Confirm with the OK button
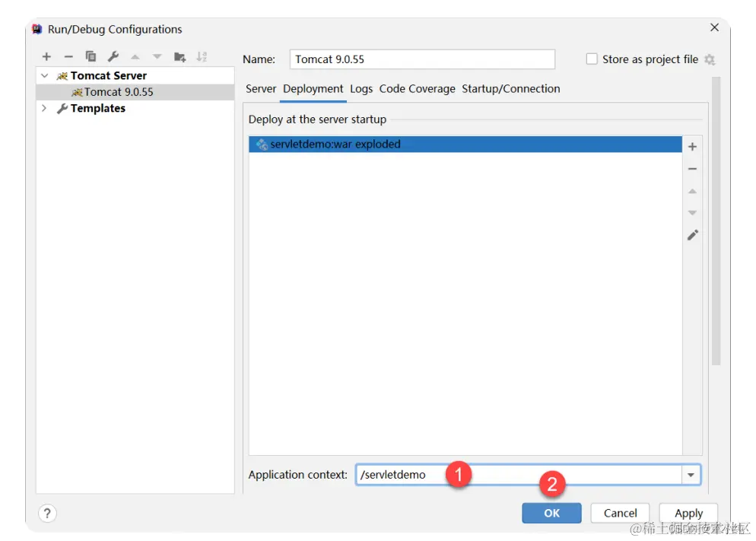The height and width of the screenshot is (541, 756). tap(551, 513)
